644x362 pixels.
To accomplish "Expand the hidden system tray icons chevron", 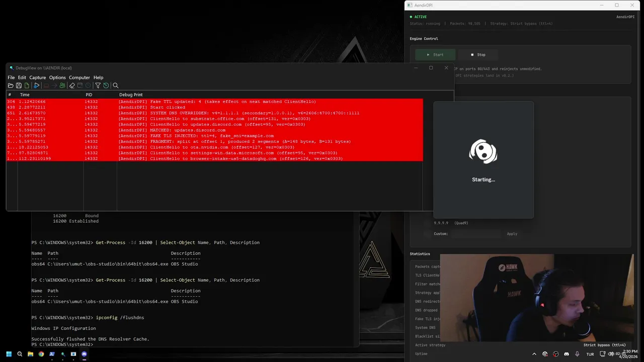I will pos(534,354).
